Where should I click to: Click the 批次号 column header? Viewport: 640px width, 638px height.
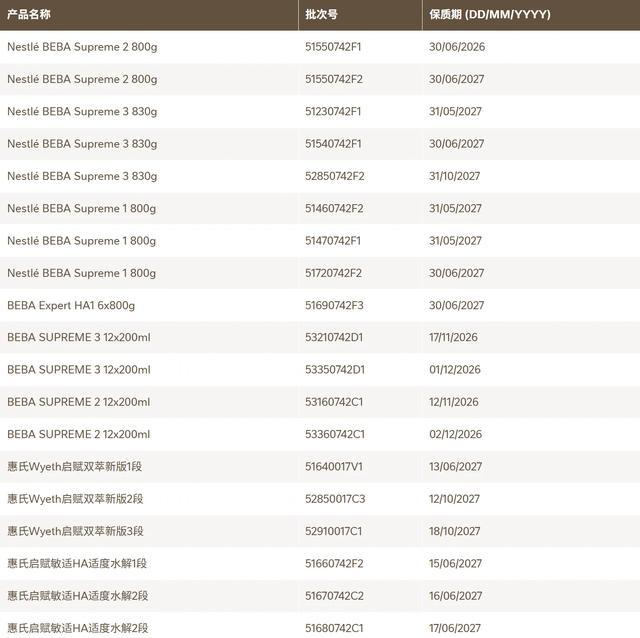[321, 14]
